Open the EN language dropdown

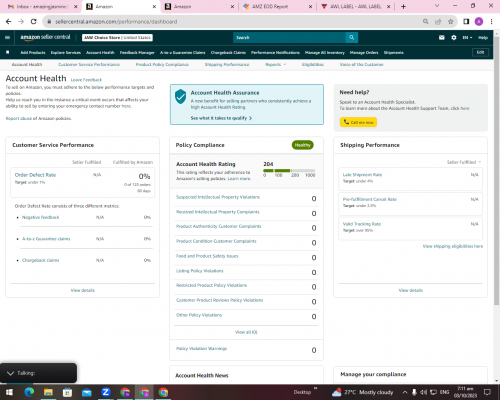[467, 38]
